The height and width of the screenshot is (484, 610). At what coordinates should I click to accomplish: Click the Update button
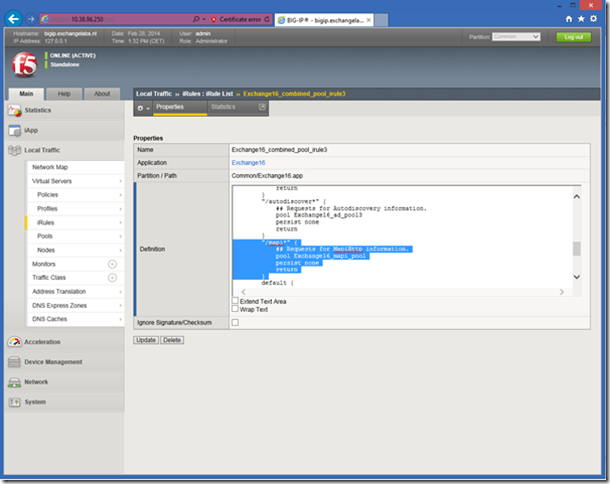point(145,340)
